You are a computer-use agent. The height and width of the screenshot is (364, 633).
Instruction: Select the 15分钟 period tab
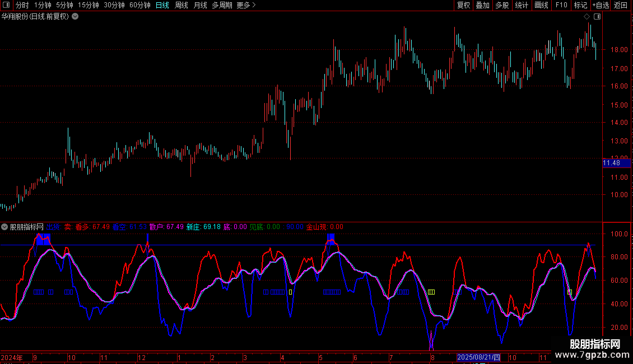[88, 5]
